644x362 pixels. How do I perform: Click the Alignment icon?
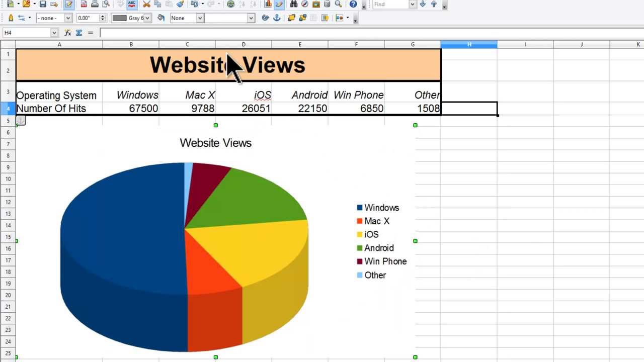coord(339,18)
